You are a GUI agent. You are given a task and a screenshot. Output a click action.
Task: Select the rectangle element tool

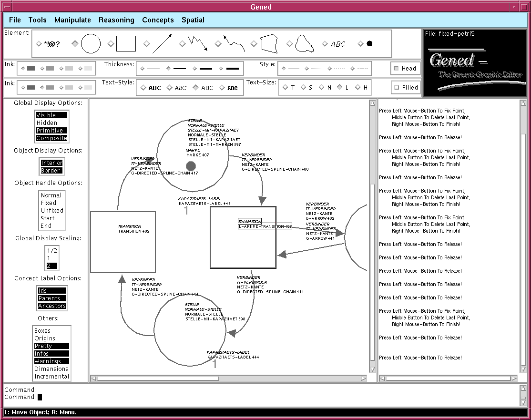(x=126, y=44)
